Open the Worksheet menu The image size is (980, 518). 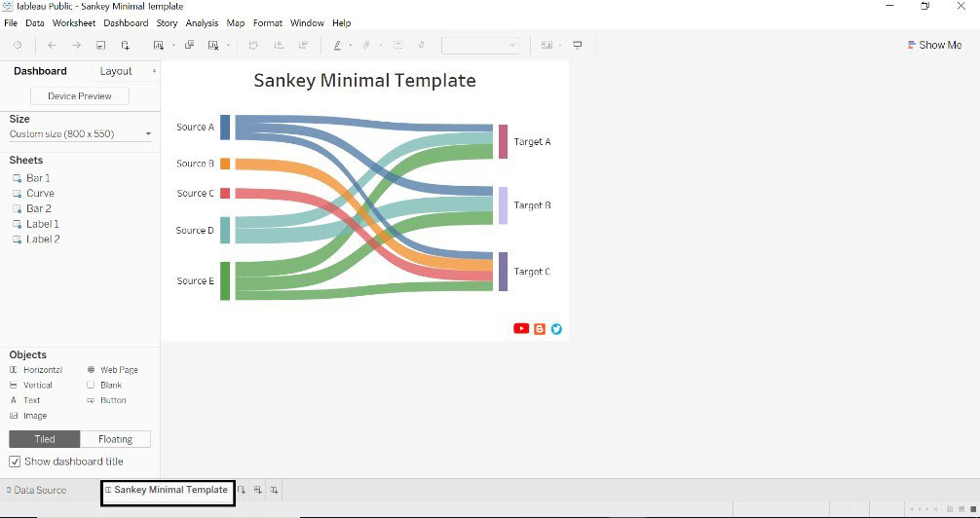[74, 23]
